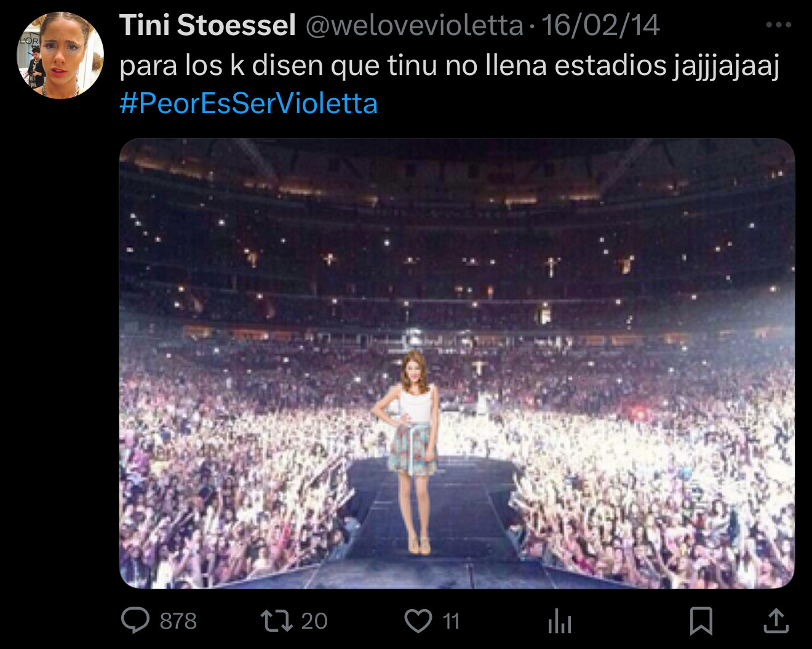Click the Tini Stoessel display name
The image size is (812, 649).
(208, 25)
